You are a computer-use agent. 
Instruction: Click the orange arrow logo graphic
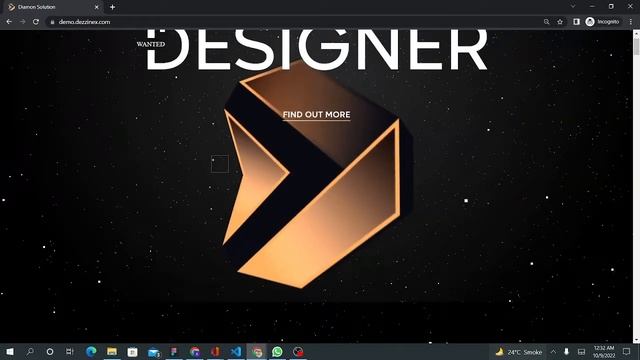(x=317, y=173)
